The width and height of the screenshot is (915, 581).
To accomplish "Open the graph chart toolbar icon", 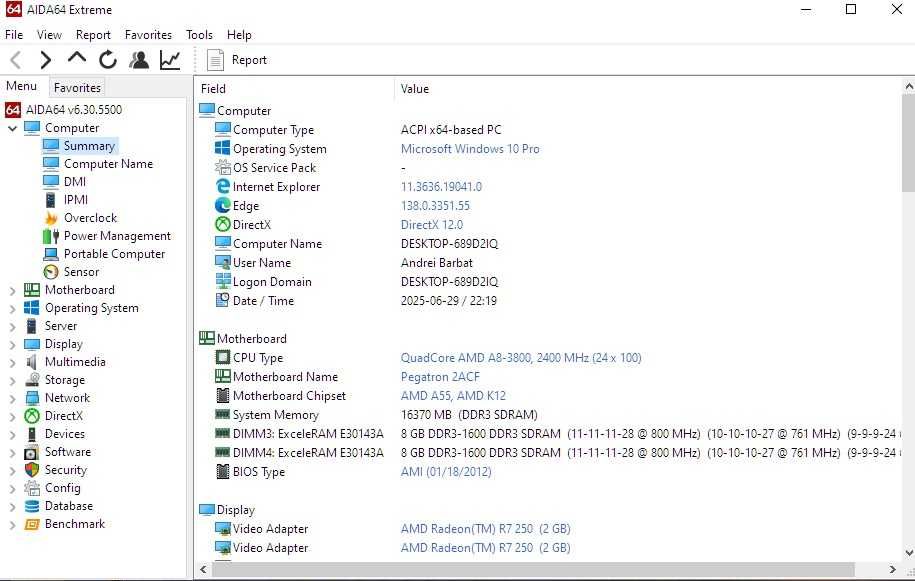I will (170, 60).
